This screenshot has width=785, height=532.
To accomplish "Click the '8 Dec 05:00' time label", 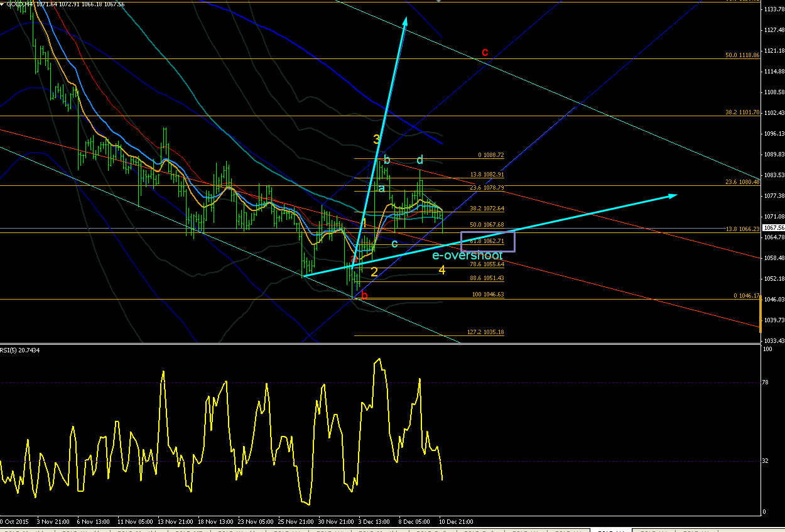I will click(x=414, y=521).
